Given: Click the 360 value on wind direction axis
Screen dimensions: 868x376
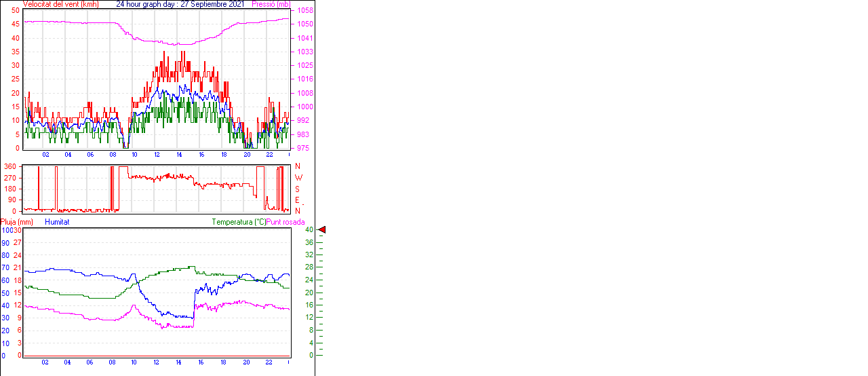Looking at the screenshot, I should click(x=10, y=166).
